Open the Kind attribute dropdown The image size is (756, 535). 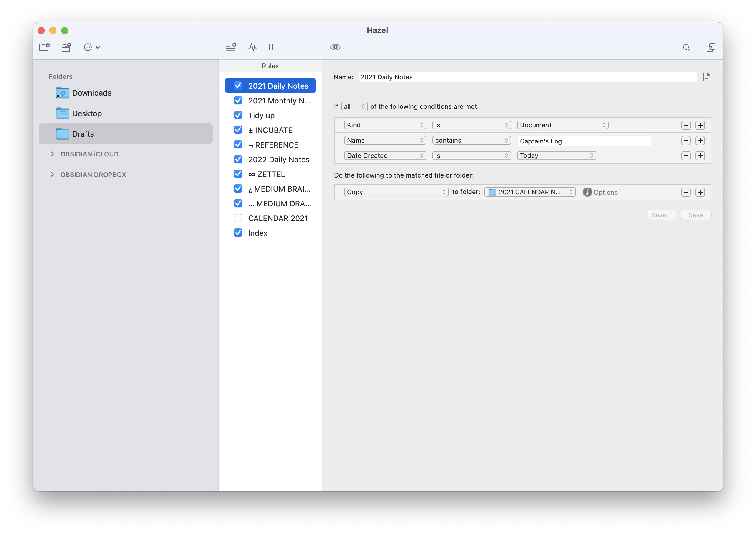385,125
